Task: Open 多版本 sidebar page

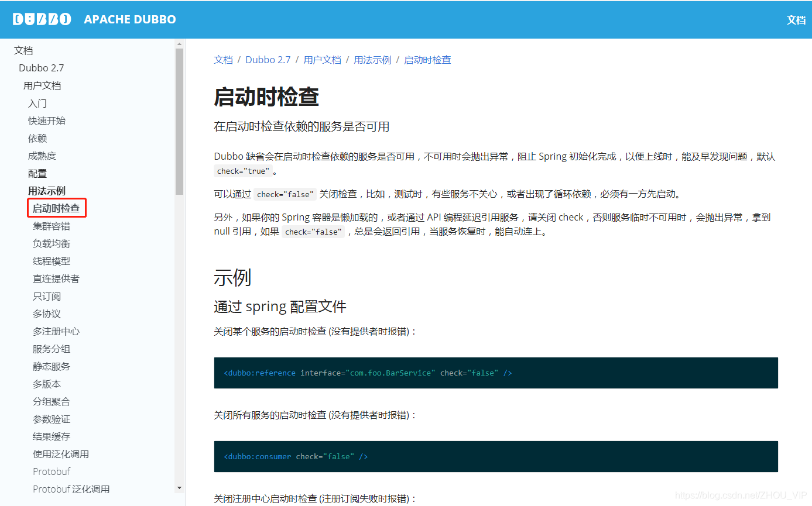Action: coord(47,384)
